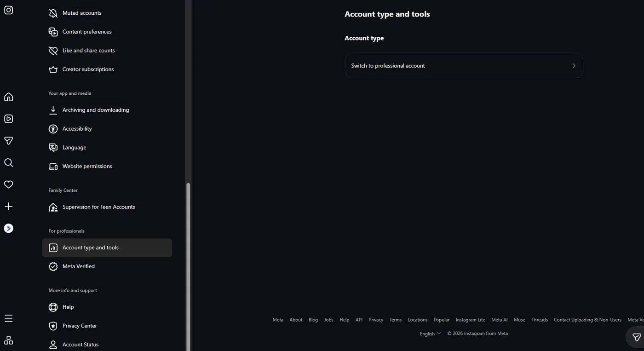Open Switch to professional account chevron
The width and height of the screenshot is (644, 351).
(x=574, y=66)
